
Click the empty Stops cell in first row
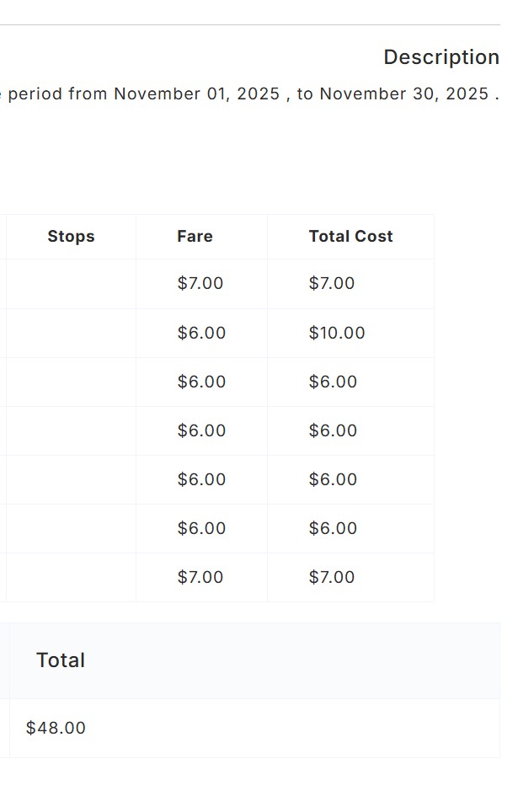pyautogui.click(x=71, y=284)
